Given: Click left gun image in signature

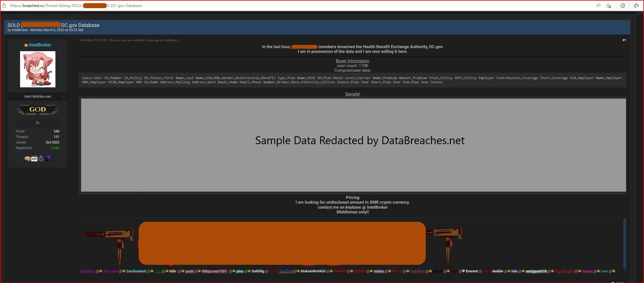Looking at the screenshot, I should (x=110, y=246).
